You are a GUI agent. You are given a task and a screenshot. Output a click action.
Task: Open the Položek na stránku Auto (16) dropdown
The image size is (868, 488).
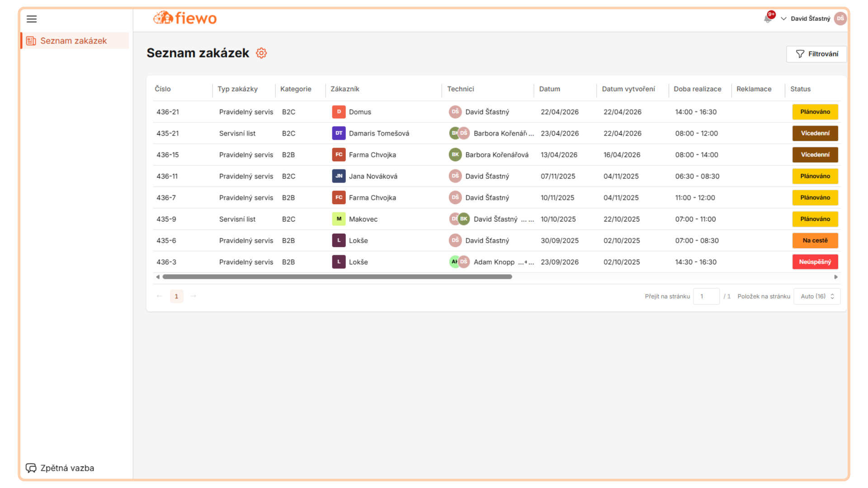(817, 296)
